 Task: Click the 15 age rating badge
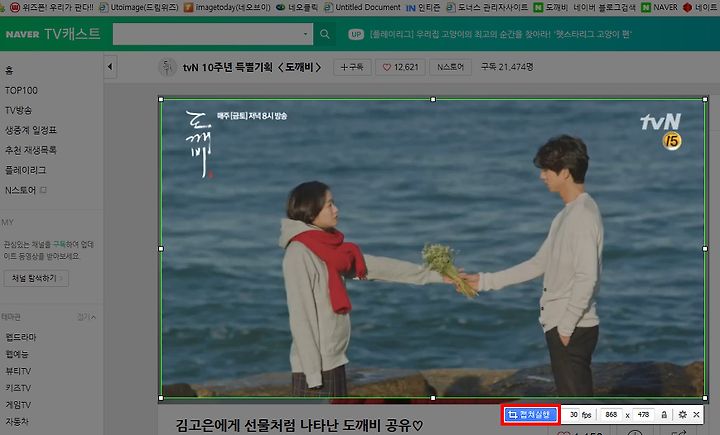pos(672,141)
